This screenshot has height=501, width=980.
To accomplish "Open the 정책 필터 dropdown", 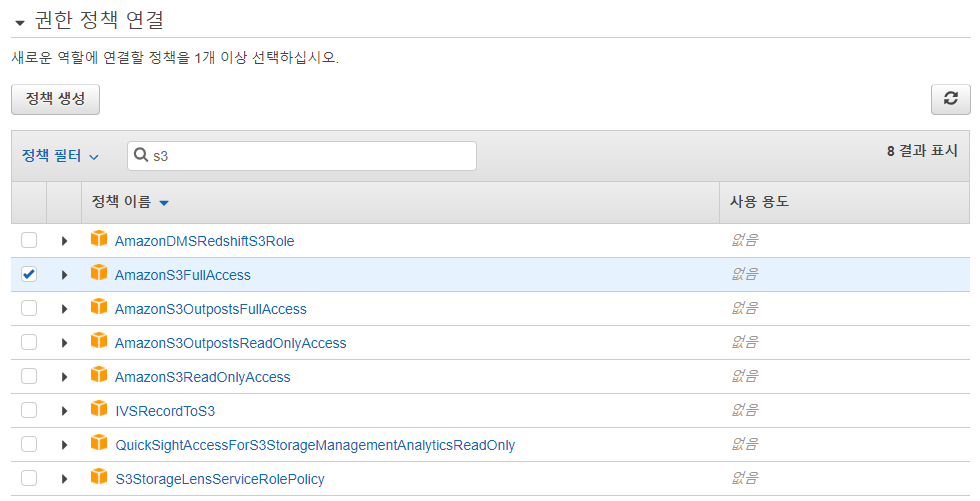I will (x=60, y=156).
